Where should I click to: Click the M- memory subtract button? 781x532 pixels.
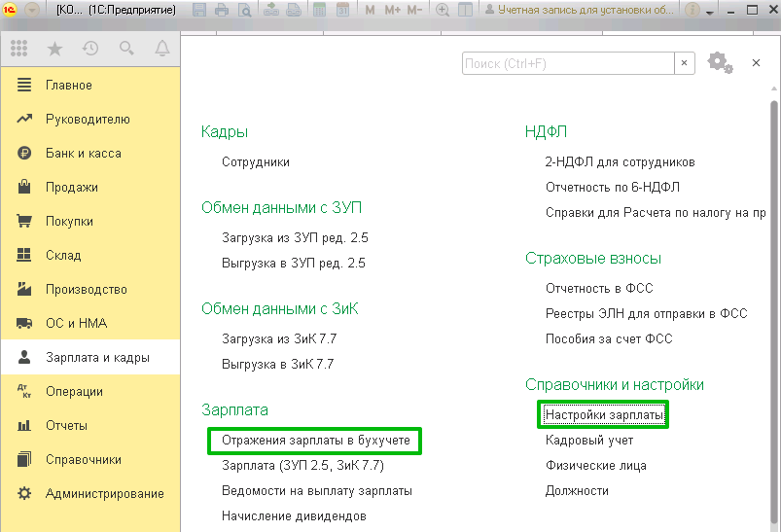(x=414, y=10)
